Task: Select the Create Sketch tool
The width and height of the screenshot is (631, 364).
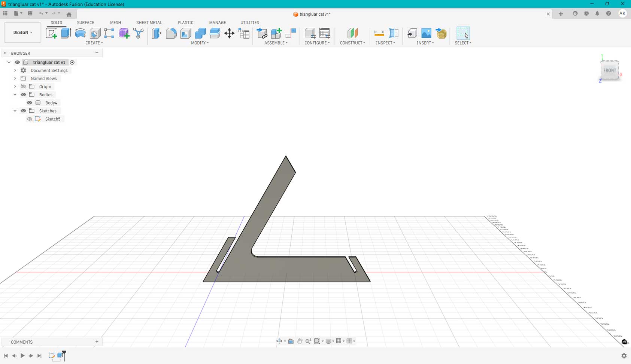Action: tap(52, 33)
